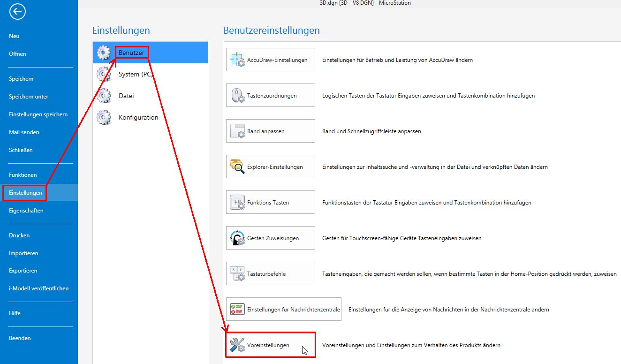Click the Explorer-Einstellungen magnifier icon
The width and height of the screenshot is (621, 364).
[237, 167]
